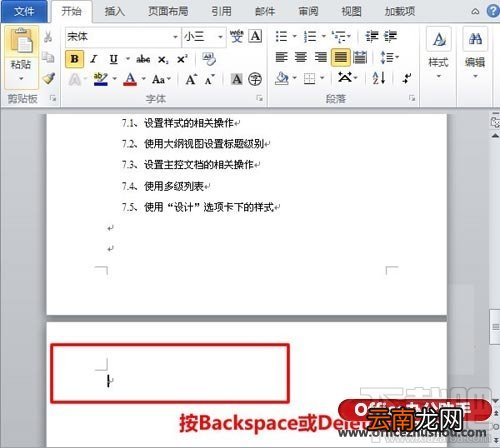Align text left
The width and height of the screenshot is (500, 448).
282,57
